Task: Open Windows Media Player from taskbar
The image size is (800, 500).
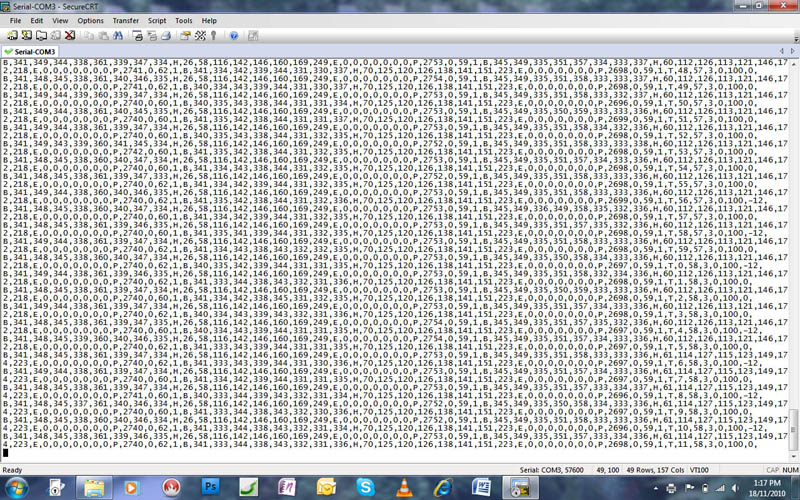Action: 132,488
